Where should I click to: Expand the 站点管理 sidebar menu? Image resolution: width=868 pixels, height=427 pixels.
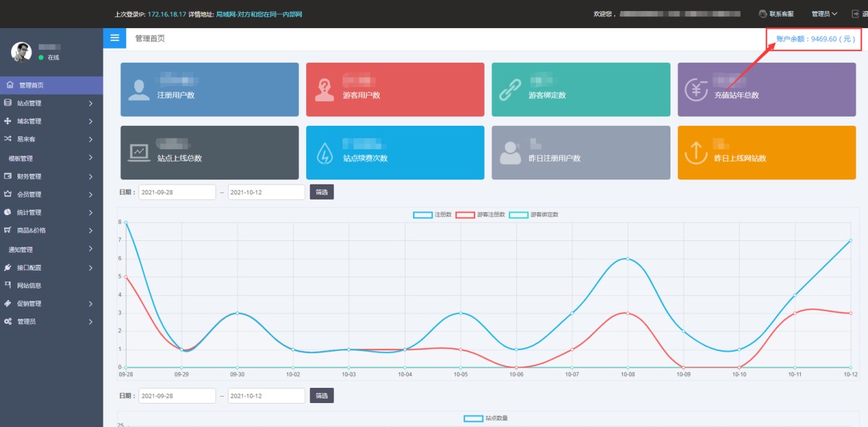51,103
